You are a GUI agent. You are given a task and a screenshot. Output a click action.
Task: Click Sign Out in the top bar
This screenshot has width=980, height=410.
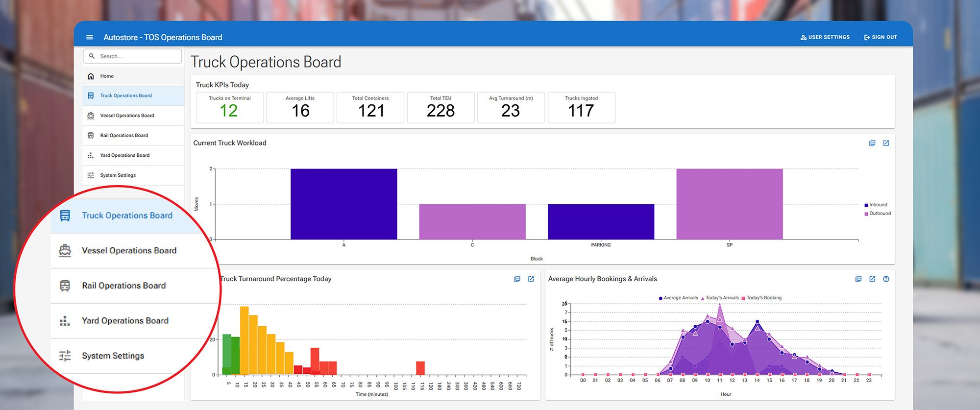(x=881, y=37)
